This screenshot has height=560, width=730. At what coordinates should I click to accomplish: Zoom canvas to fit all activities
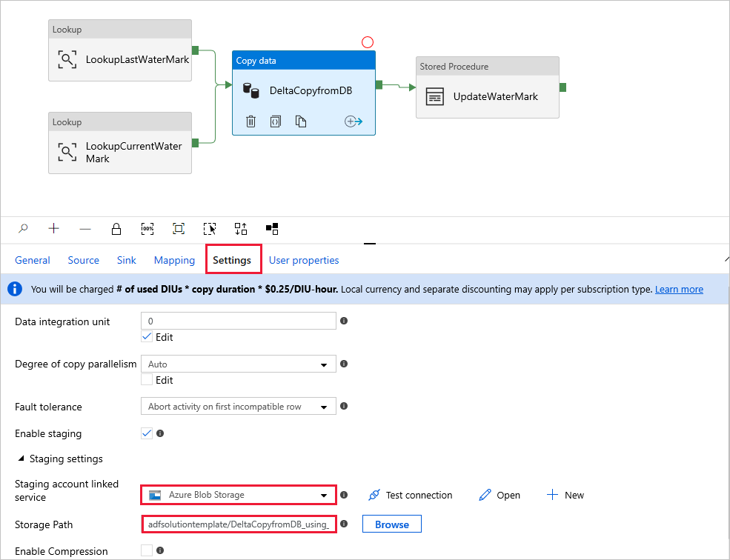point(178,229)
